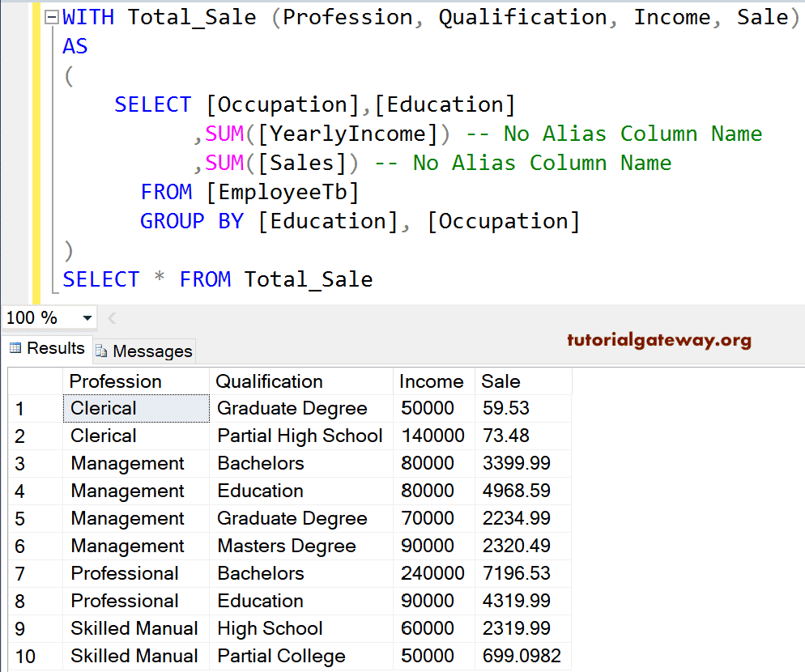Click the tutorialgateway.org logo
Viewport: 805px width, 672px height.
coord(658,340)
